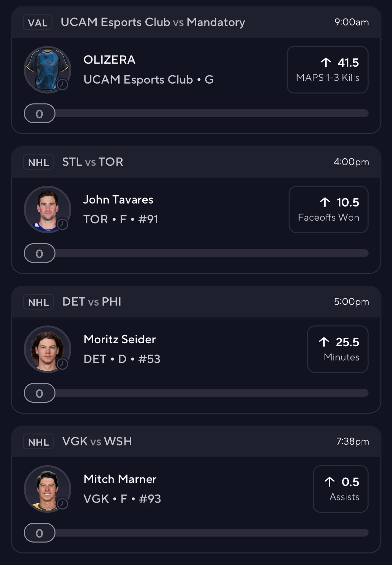Click the NHL badge beside DET vs PHI
Screen dimensions: 392x565
[38, 302]
